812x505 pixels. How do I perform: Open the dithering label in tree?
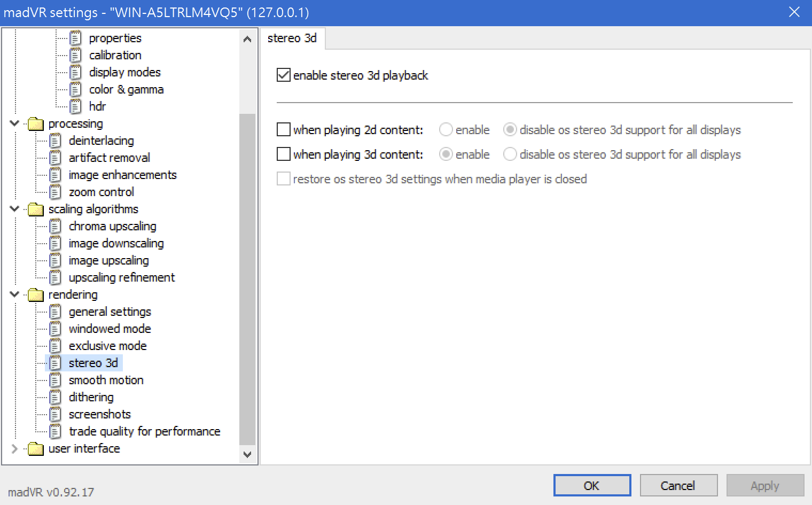pos(91,397)
